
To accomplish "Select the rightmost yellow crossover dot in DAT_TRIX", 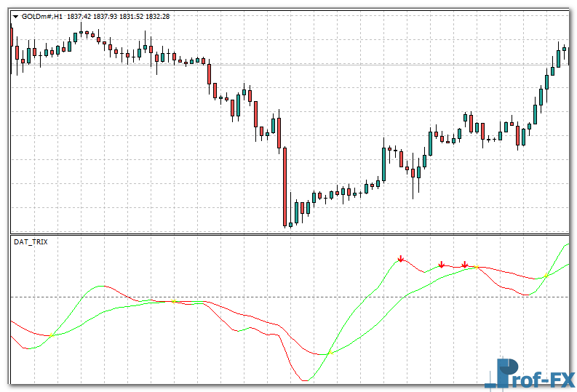I will click(546, 276).
